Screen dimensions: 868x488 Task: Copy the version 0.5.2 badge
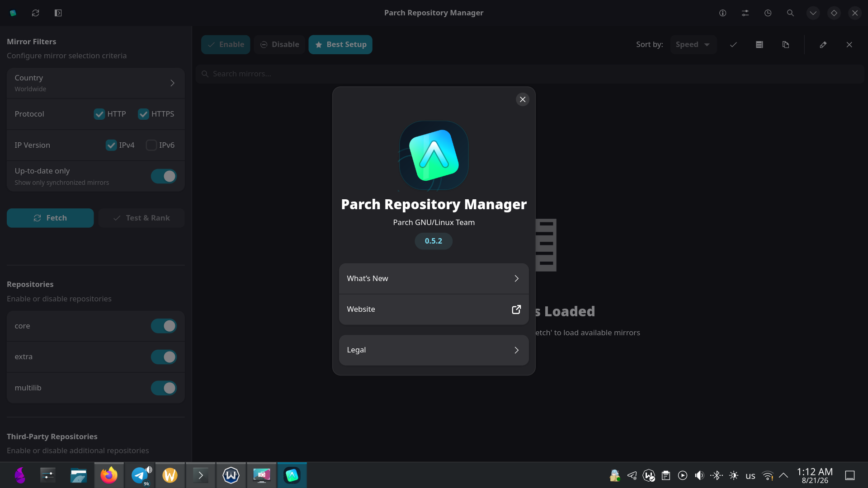click(x=434, y=241)
